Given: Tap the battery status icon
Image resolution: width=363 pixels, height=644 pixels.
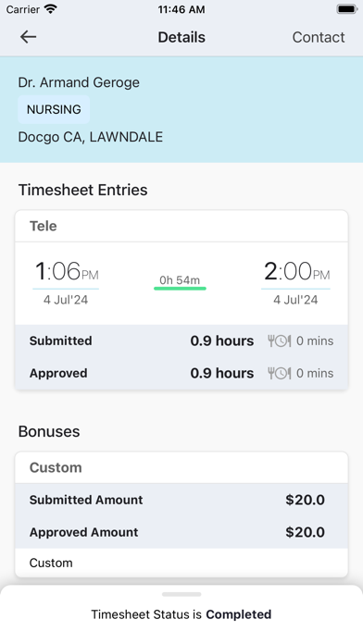Looking at the screenshot, I should (346, 9).
